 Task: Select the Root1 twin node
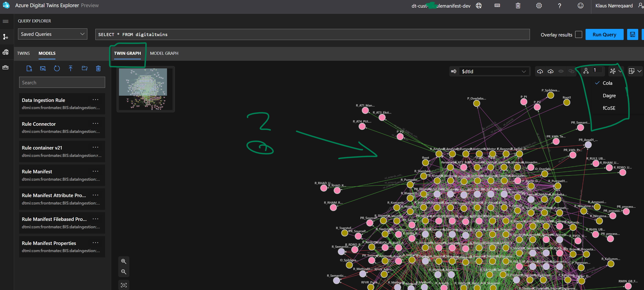pos(566,103)
